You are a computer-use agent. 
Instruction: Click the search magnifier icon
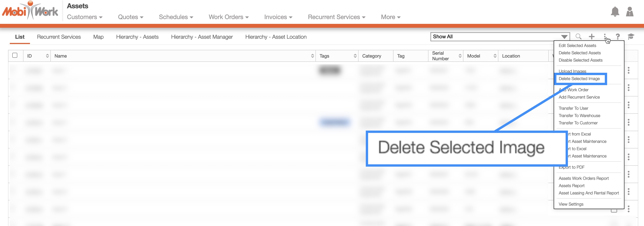coord(578,37)
